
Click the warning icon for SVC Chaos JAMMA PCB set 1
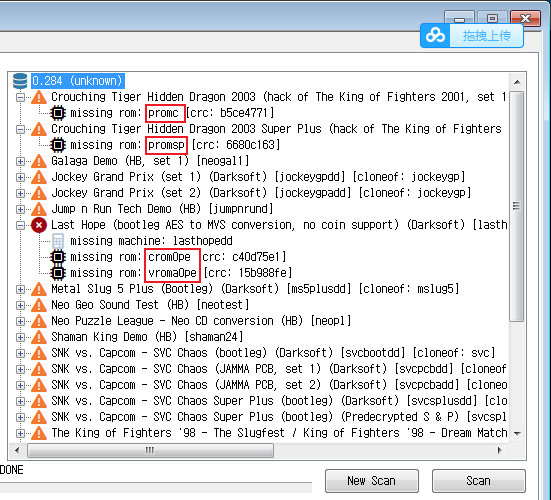click(x=39, y=369)
